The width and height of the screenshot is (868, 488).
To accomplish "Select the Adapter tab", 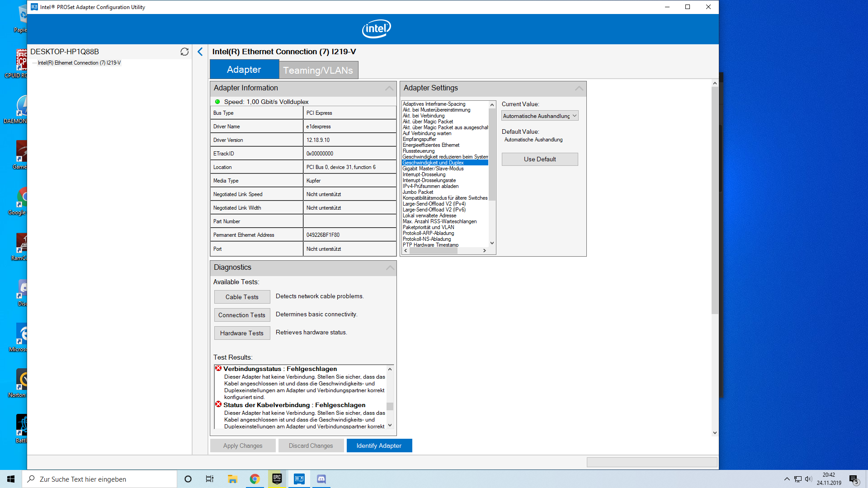I will [244, 70].
